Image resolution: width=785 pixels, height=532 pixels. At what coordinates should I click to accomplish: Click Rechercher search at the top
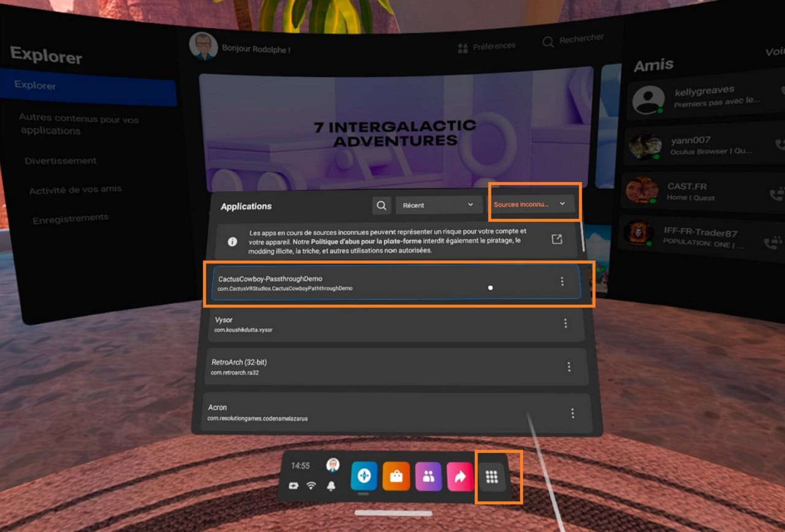click(573, 40)
